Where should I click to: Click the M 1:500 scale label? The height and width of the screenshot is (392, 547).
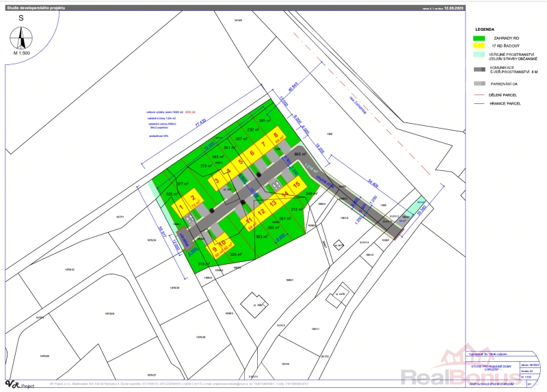[x=23, y=51]
